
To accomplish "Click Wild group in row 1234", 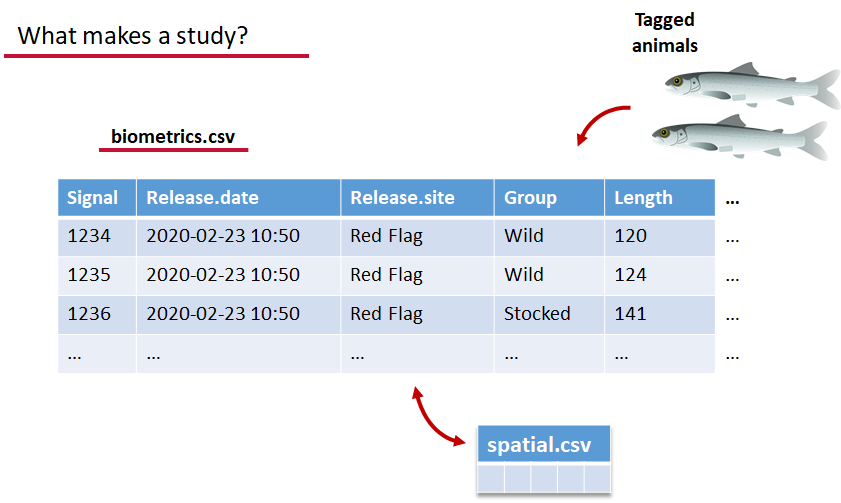I will [x=549, y=236].
